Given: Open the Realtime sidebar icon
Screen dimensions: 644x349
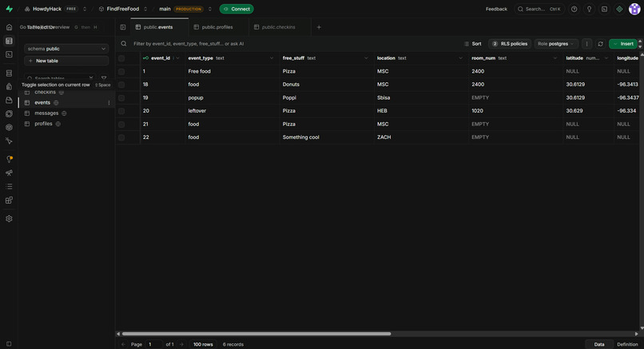Looking at the screenshot, I should (x=9, y=127).
